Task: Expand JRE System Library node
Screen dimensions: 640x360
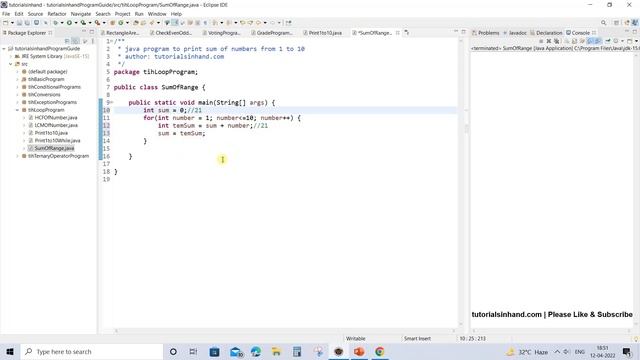Action: tap(11, 56)
